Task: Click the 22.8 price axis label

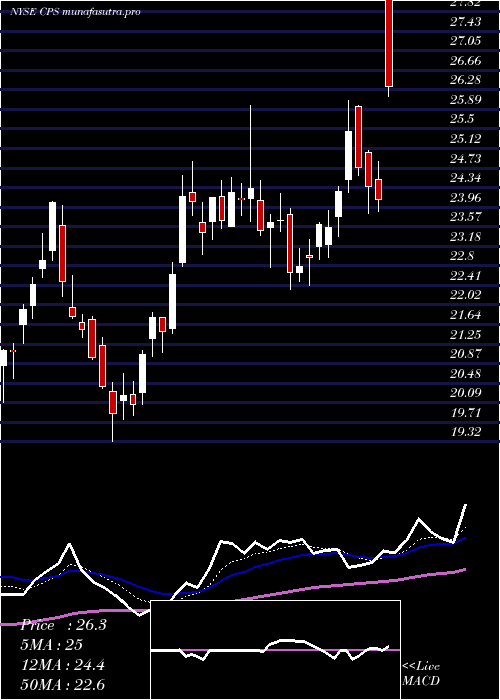Action: pyautogui.click(x=462, y=255)
